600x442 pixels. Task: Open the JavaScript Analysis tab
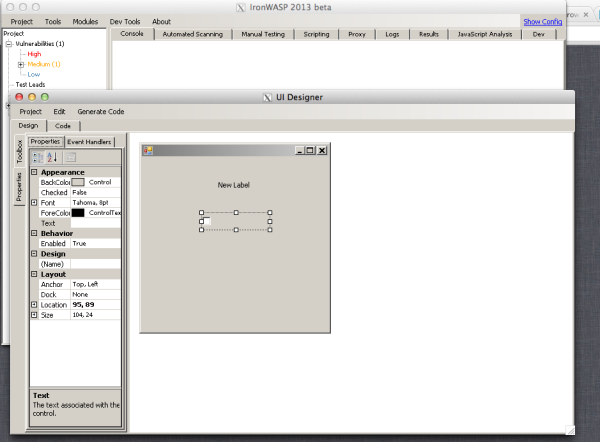point(485,34)
